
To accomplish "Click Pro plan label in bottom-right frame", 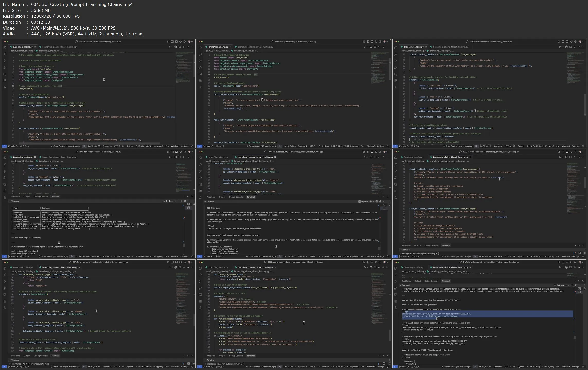I will [558, 367].
